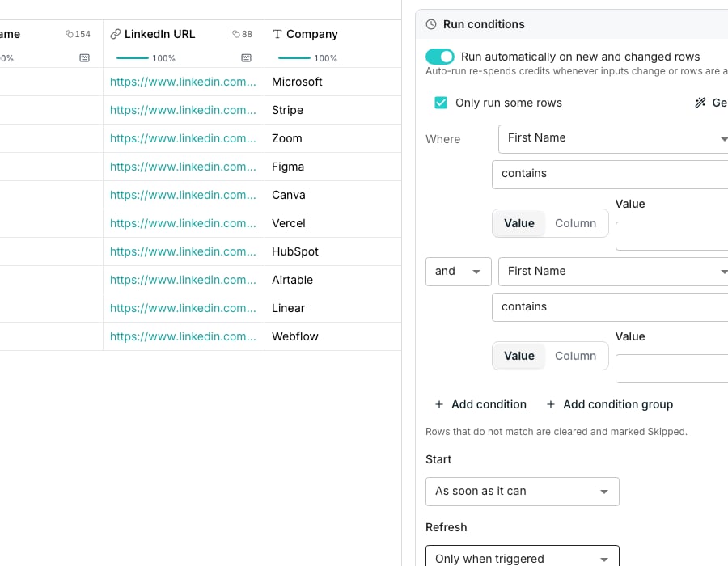Open the Refresh dropdown Only when triggered
The width and height of the screenshot is (728, 566).
coord(523,555)
